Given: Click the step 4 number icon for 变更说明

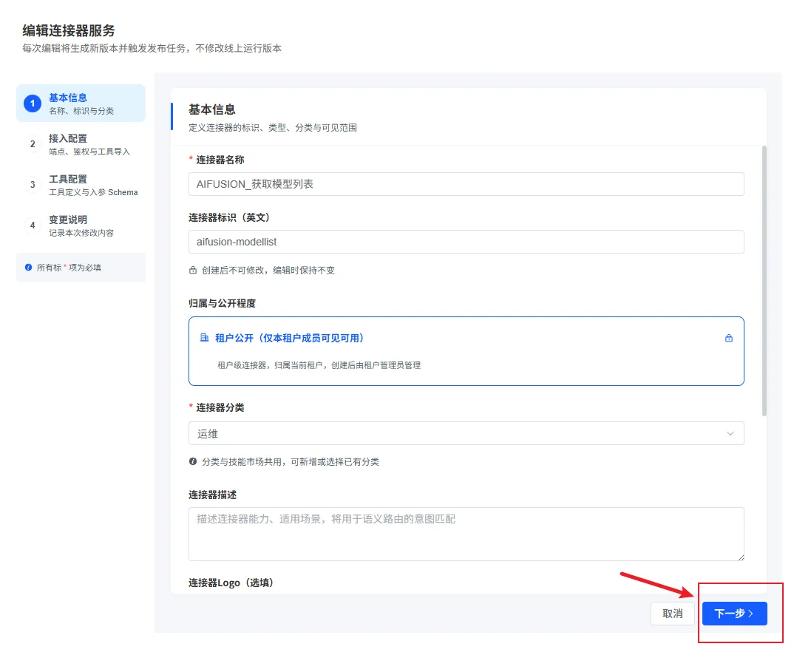Looking at the screenshot, I should point(33,225).
